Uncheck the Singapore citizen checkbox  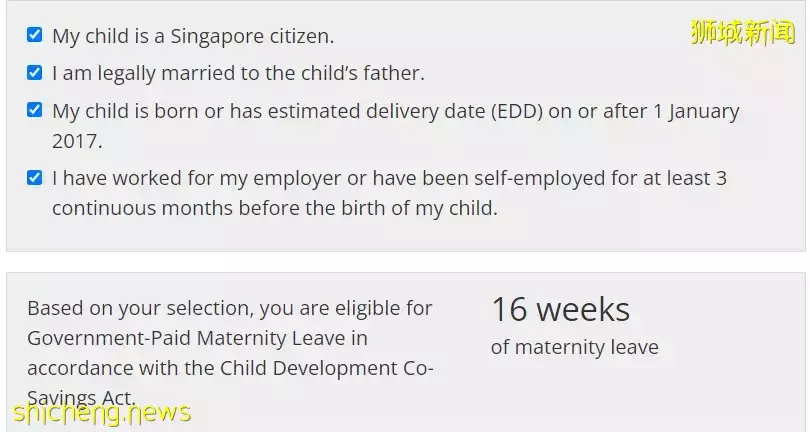[35, 35]
